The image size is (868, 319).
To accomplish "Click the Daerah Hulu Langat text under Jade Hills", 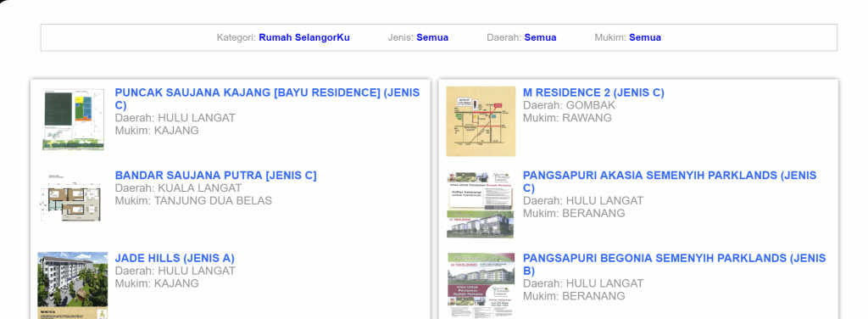I will coord(175,271).
